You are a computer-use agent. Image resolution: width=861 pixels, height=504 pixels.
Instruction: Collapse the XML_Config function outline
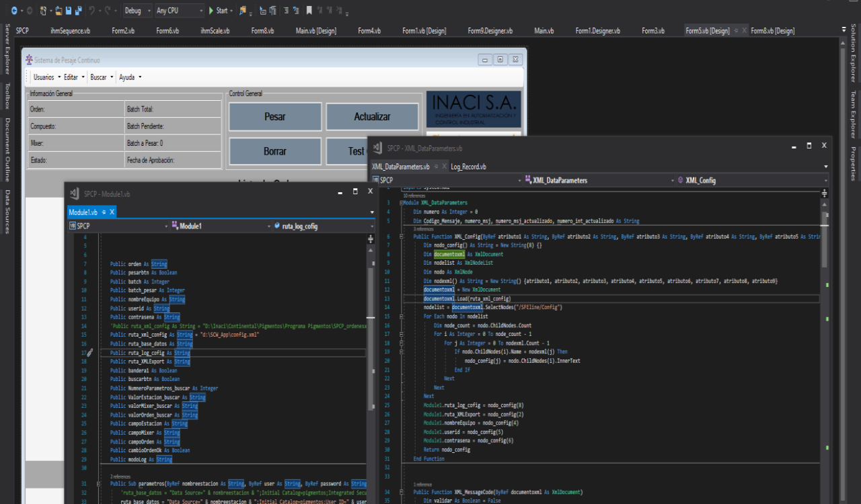(x=402, y=237)
